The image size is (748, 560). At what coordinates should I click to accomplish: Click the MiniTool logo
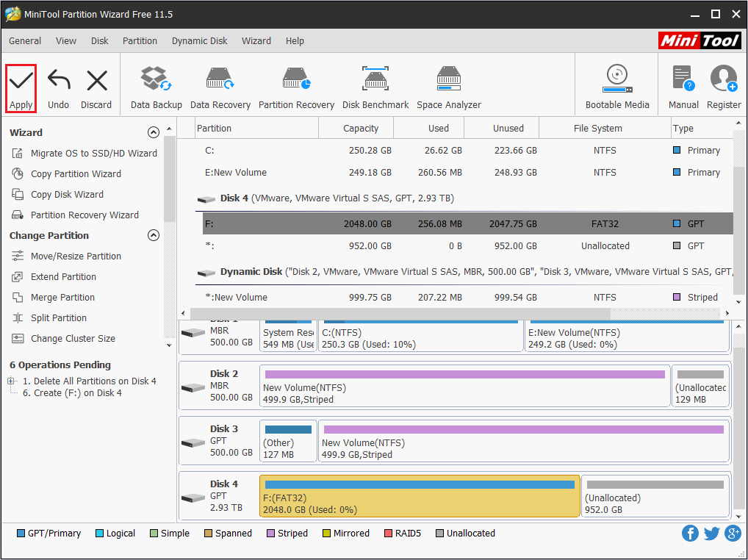coord(700,40)
